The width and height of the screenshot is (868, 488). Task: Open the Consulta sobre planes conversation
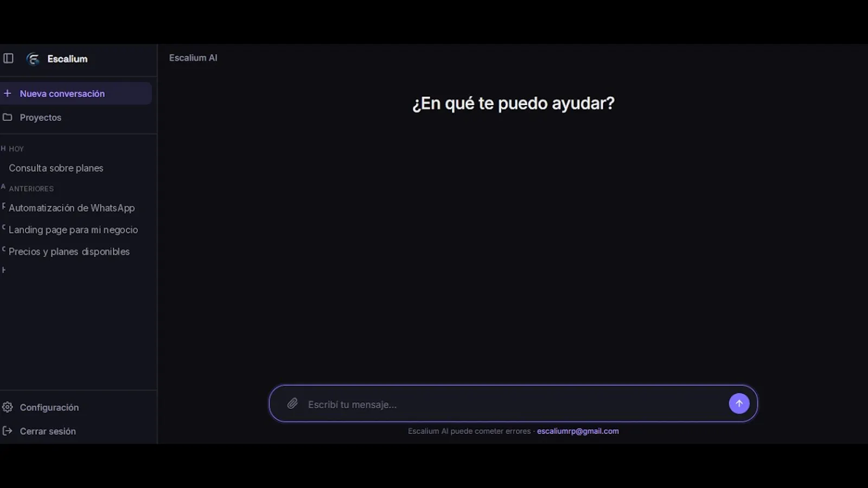(x=56, y=168)
